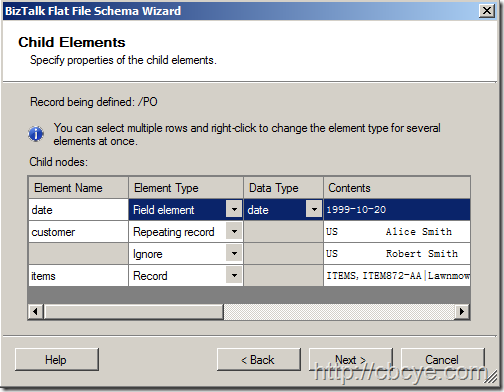Select the 'ITEMS,ITEM872-AA' contents cell
The image size is (504, 392).
pyautogui.click(x=397, y=276)
